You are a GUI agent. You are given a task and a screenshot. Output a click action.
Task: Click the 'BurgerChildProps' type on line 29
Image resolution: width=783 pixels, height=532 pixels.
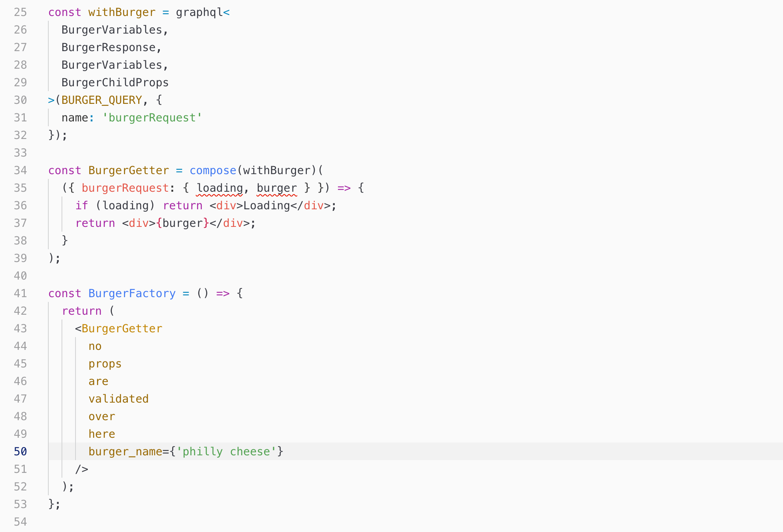[115, 82]
